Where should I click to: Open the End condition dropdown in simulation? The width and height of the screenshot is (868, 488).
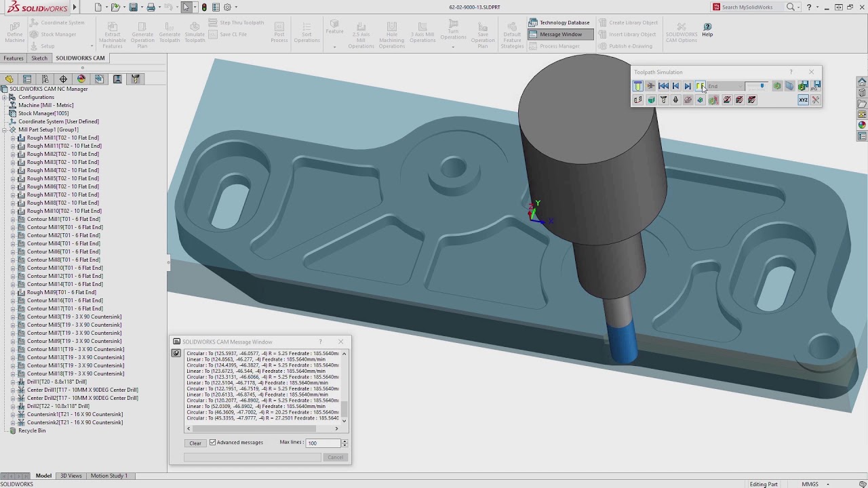coord(726,86)
